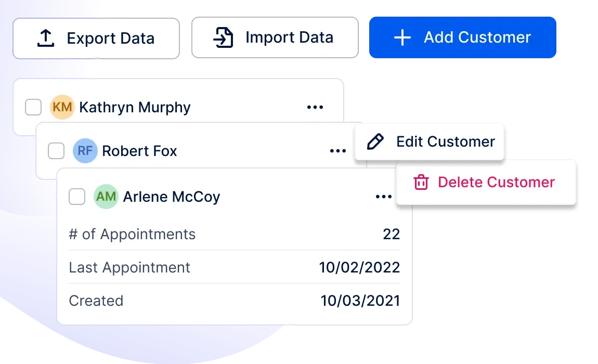Click the pencil icon beside Edit Customer

point(375,141)
